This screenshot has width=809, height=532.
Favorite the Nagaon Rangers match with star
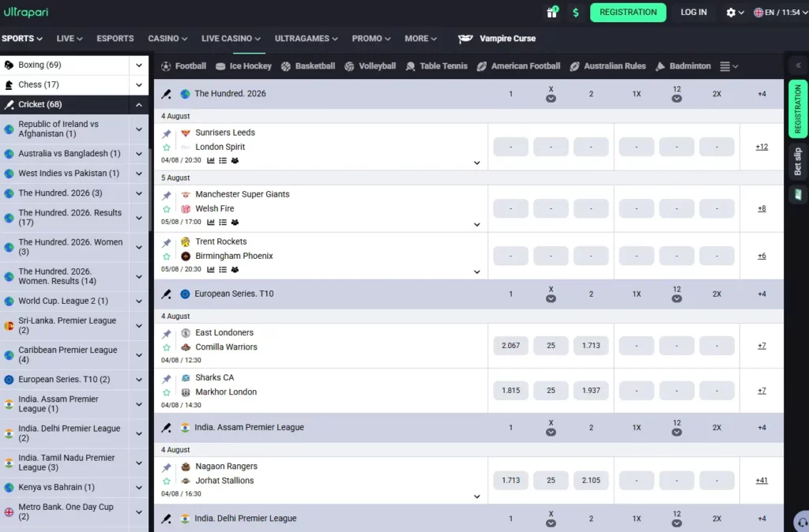[x=167, y=481]
